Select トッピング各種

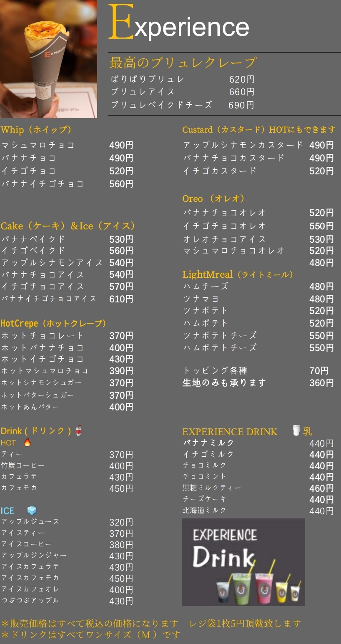pos(216,370)
